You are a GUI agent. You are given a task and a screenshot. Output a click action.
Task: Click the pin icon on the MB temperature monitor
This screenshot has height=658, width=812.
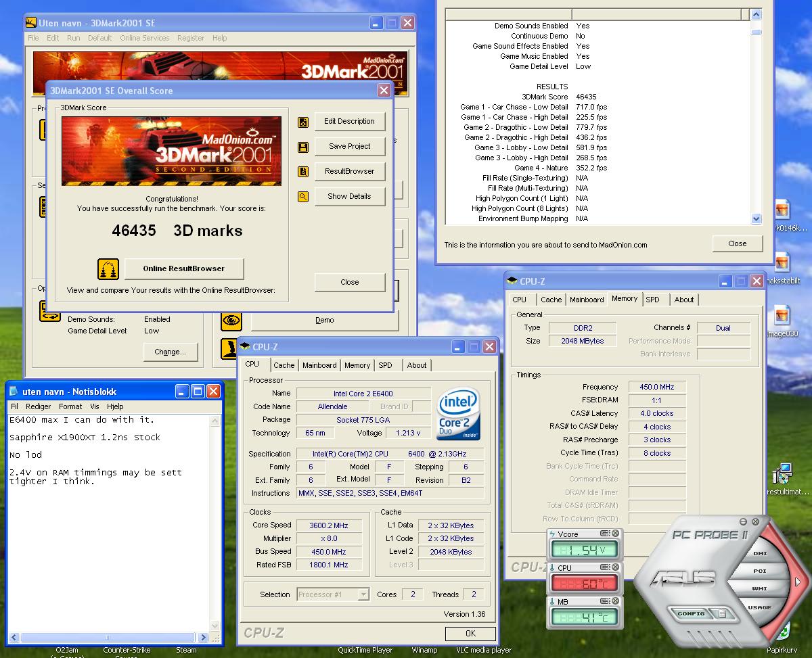[606, 602]
